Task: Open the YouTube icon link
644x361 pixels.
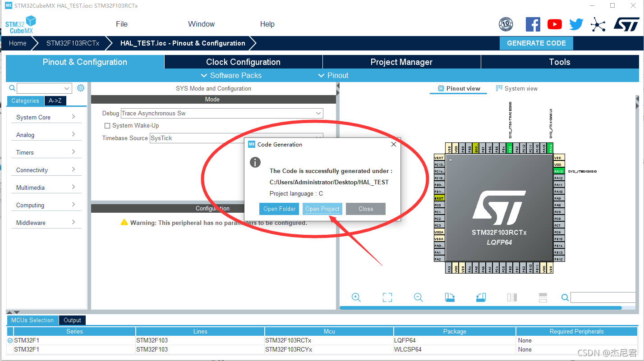Action: pos(554,24)
